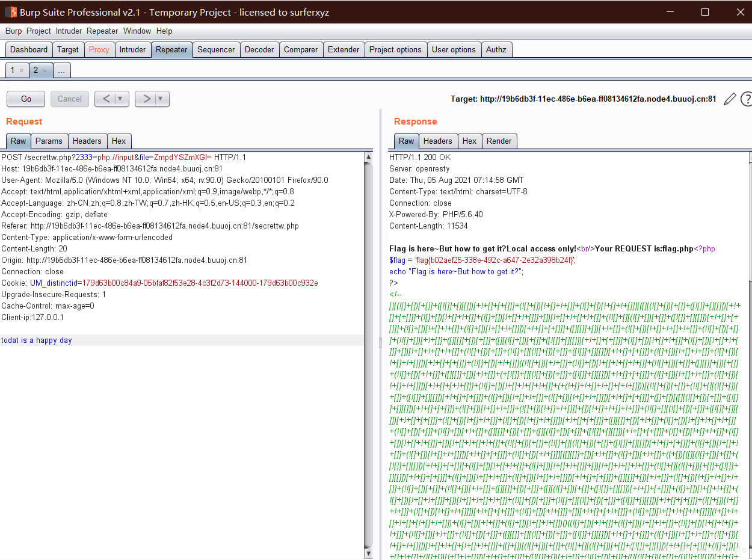752x560 pixels.
Task: Send the request with Go
Action: point(26,99)
